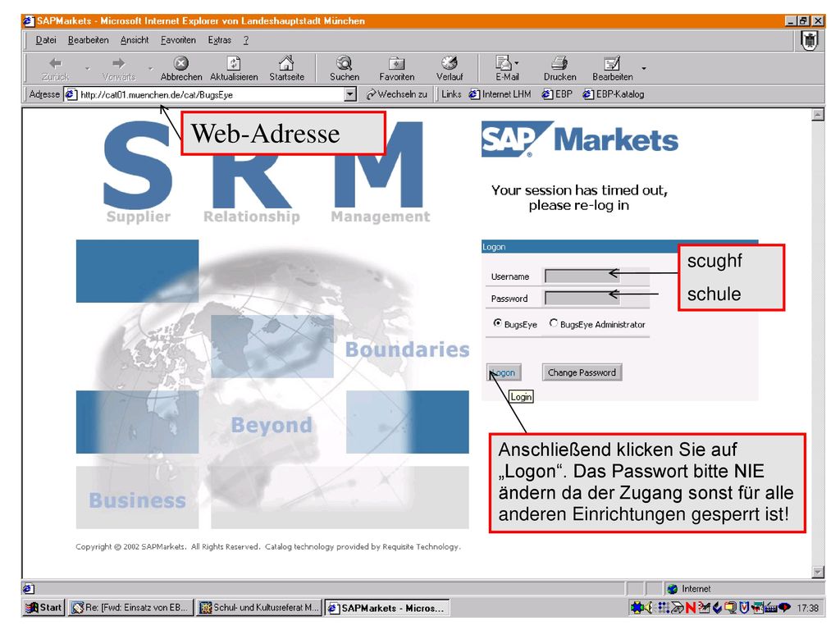Open the Bearbeiten menu in the menu bar

pos(88,40)
